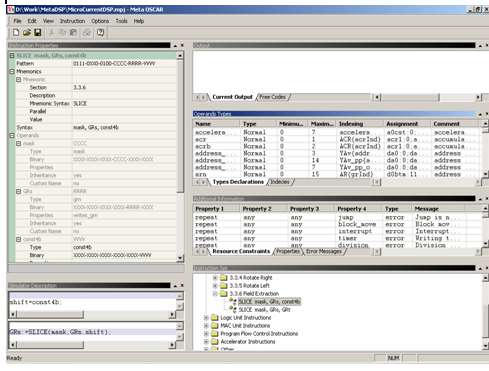Open the Tools menu
The height and width of the screenshot is (371, 489).
click(x=121, y=21)
